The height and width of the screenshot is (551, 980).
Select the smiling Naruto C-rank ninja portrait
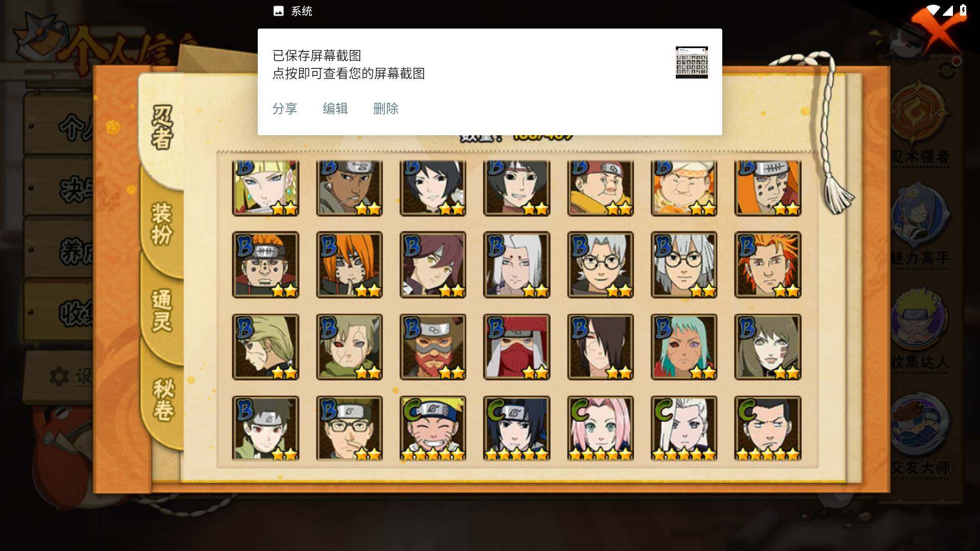[x=433, y=429]
